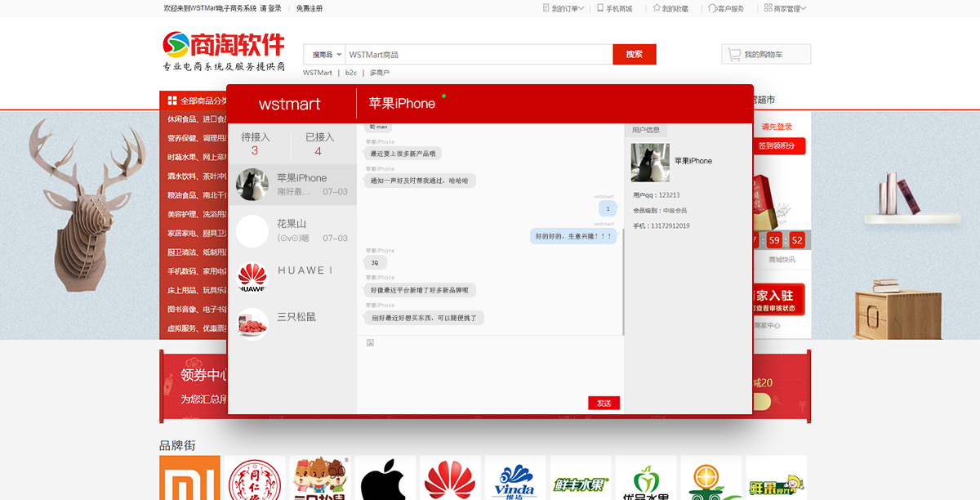Switch to the 已接入 tab

319,144
